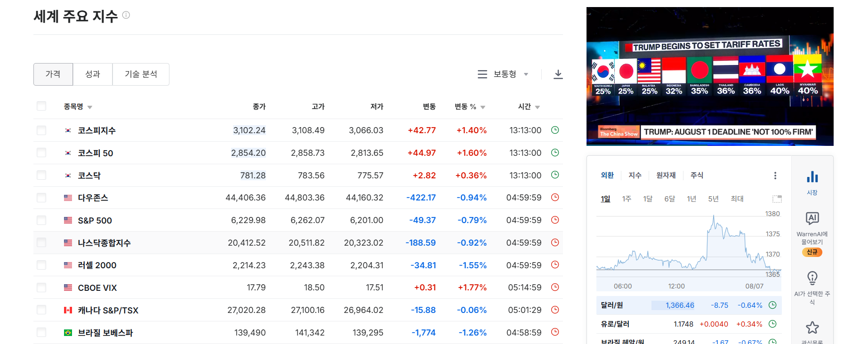Screen dimensions: 868x344
Task: Check the 코스피 50 row checkbox
Action: tap(41, 152)
